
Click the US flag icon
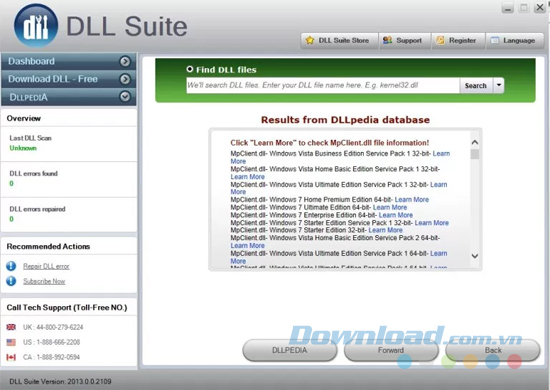tap(11, 342)
